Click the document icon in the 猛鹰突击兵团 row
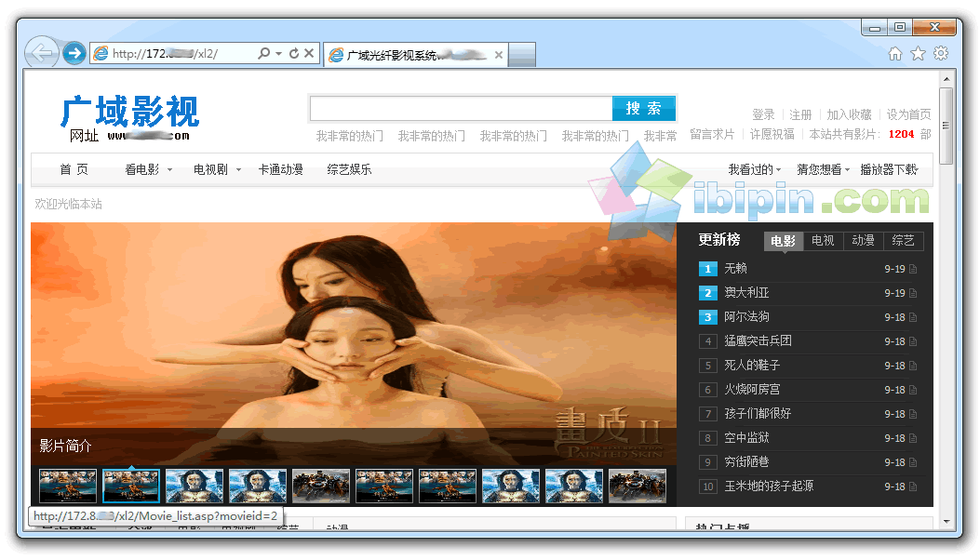The width and height of the screenshot is (980, 560). click(x=913, y=341)
